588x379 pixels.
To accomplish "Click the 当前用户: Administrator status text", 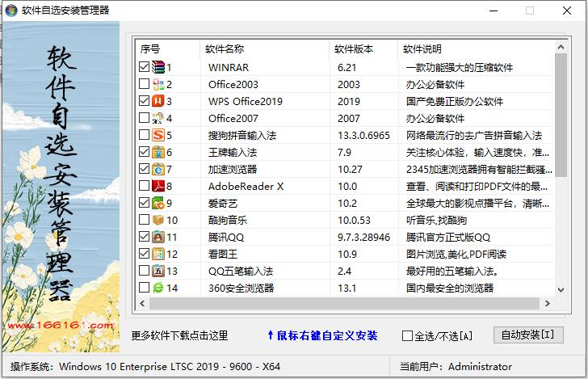I will point(456,366).
